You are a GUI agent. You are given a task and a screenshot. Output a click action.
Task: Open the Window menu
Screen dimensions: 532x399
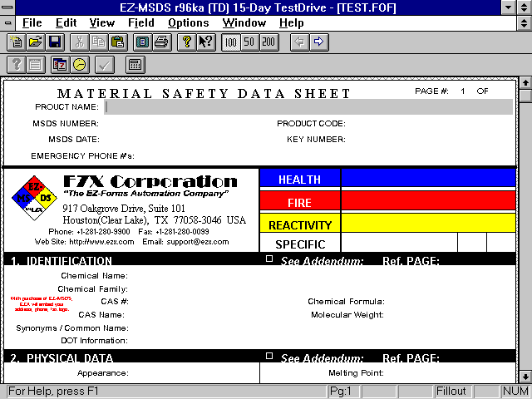click(x=244, y=22)
